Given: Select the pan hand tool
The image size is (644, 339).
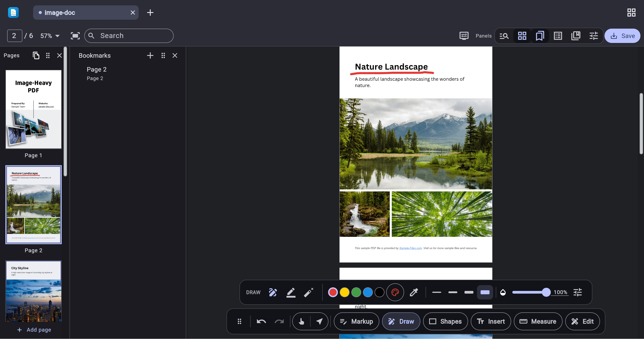Looking at the screenshot, I should tap(301, 321).
